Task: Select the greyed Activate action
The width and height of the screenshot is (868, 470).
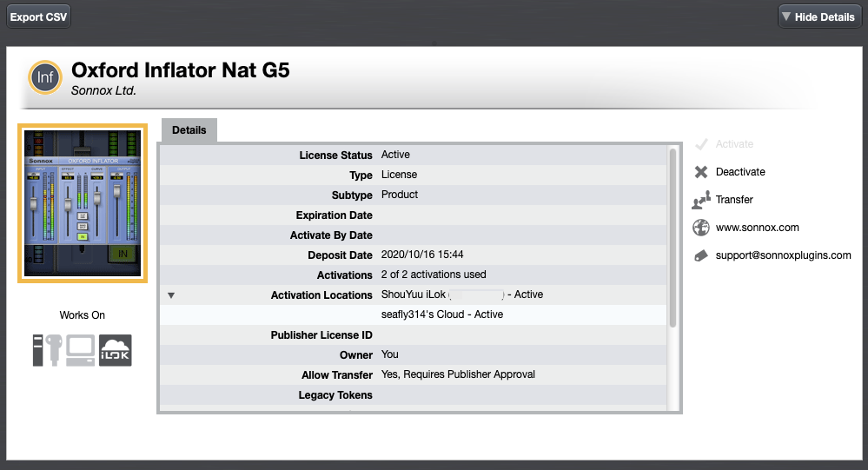Action: [734, 144]
